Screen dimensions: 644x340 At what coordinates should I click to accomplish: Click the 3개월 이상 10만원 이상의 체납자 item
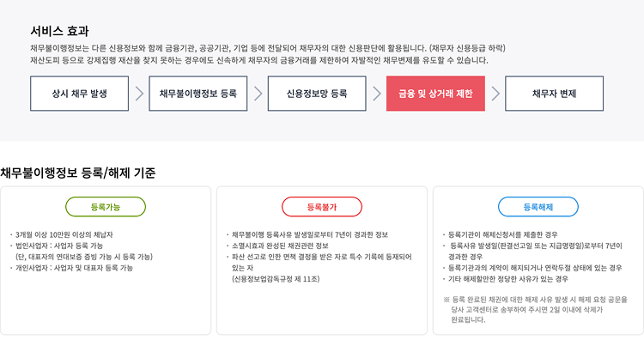tap(64, 235)
